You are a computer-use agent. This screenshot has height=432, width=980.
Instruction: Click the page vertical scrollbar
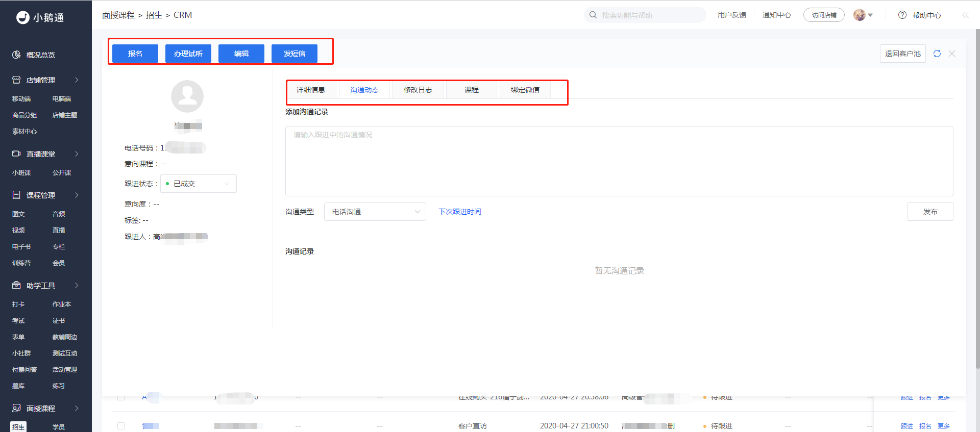(977, 199)
